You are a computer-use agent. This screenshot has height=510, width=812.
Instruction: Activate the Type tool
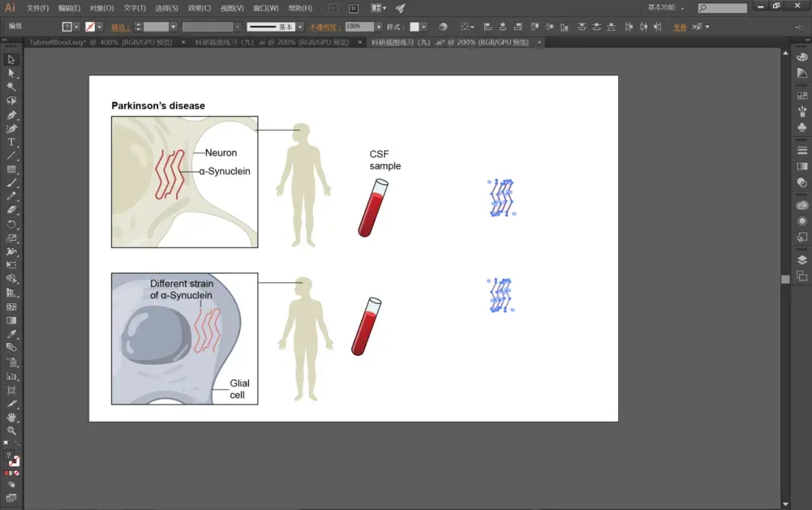click(11, 141)
